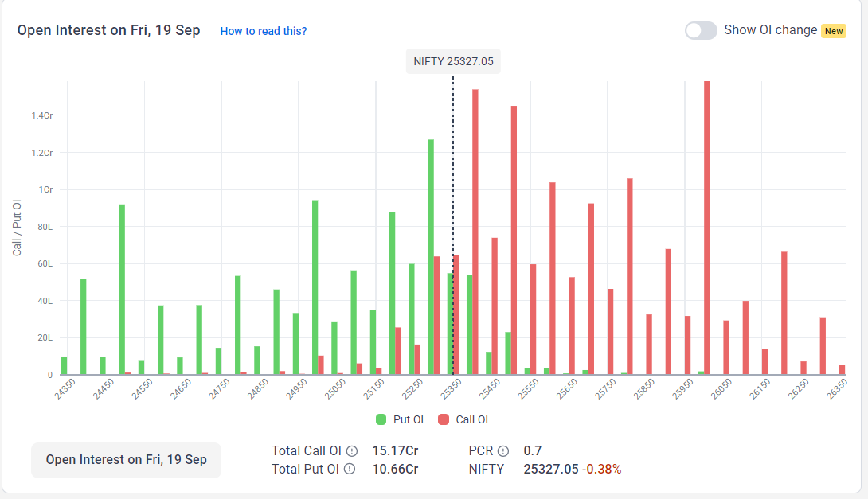Click the -0.38% NIFTY change value

(601, 469)
